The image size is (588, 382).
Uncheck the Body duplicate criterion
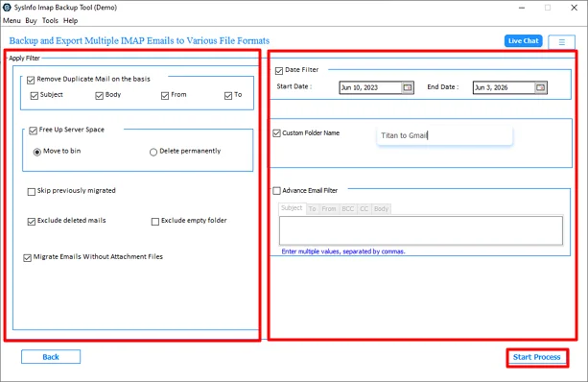[99, 96]
